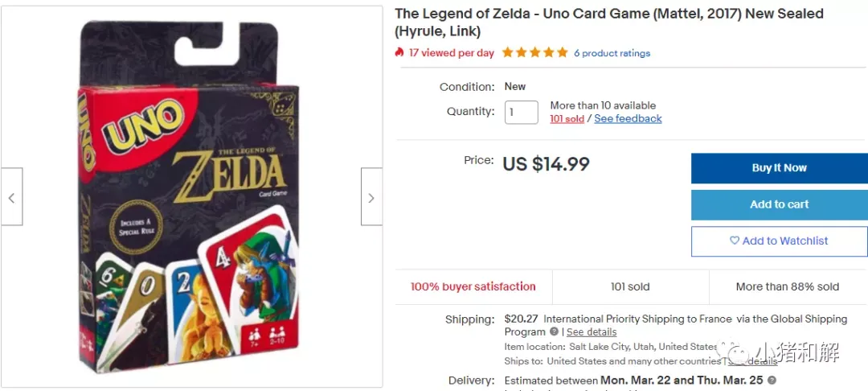Screen dimensions: 868x391
Task: Click the heart icon on Add to Watchlist
Action: pyautogui.click(x=735, y=241)
